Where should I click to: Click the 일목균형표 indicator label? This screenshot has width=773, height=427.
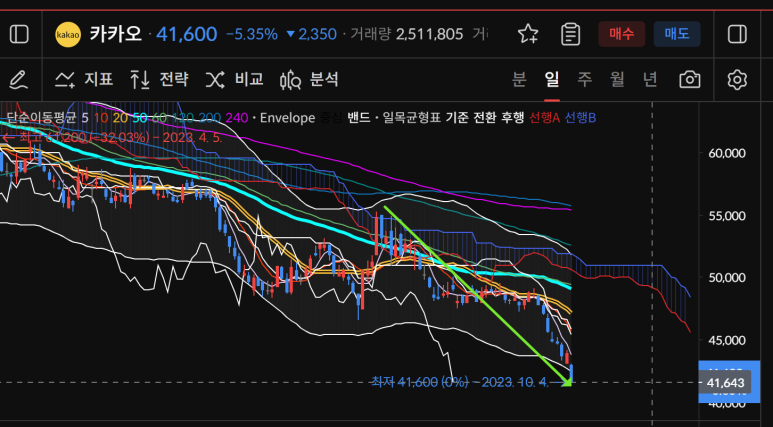[411, 118]
